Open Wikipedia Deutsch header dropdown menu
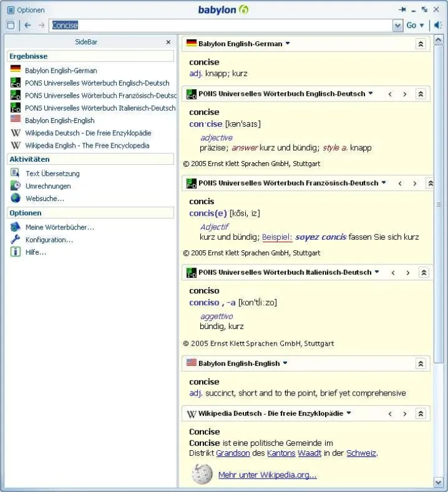448x492 pixels. point(348,413)
